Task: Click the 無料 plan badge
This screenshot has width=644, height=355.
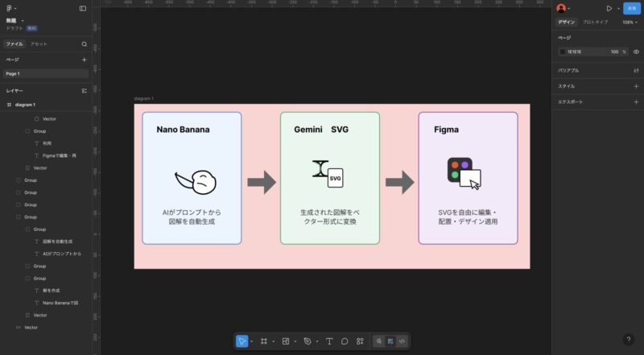Action: (x=31, y=28)
